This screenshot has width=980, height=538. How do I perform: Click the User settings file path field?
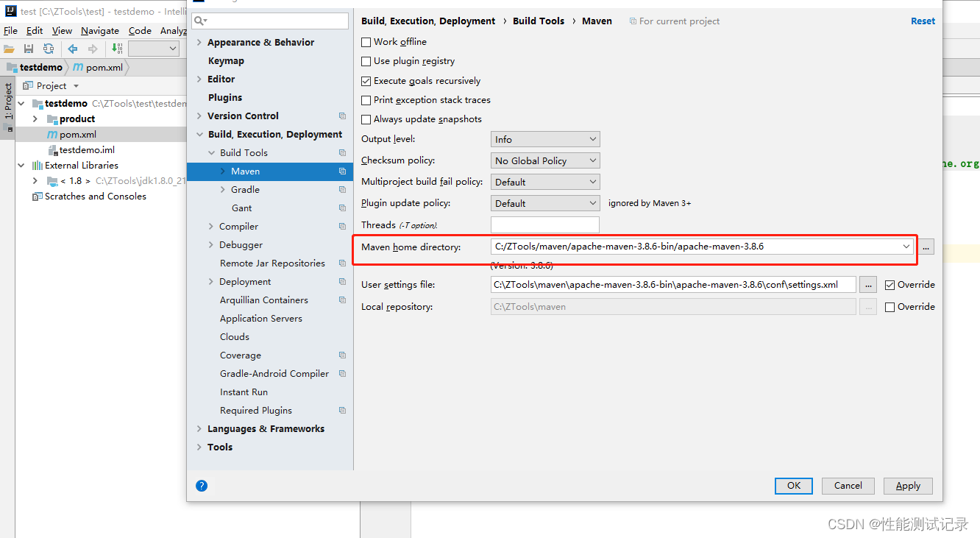click(x=673, y=285)
